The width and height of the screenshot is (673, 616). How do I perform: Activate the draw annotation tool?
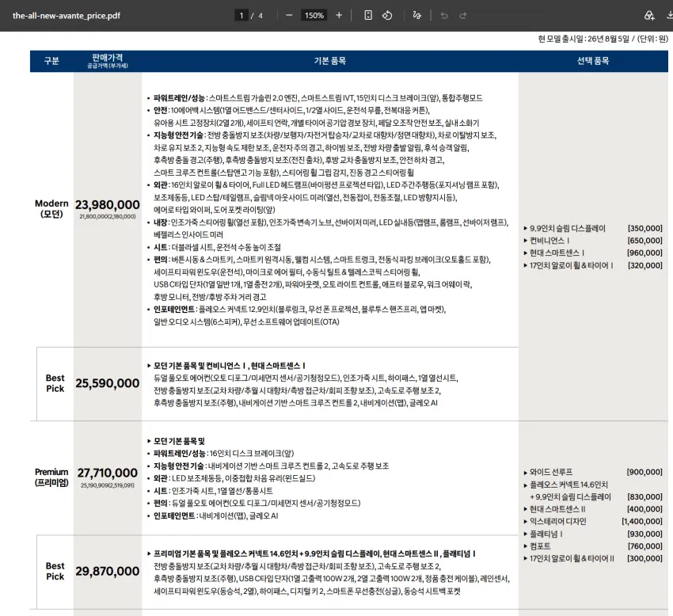tap(416, 16)
